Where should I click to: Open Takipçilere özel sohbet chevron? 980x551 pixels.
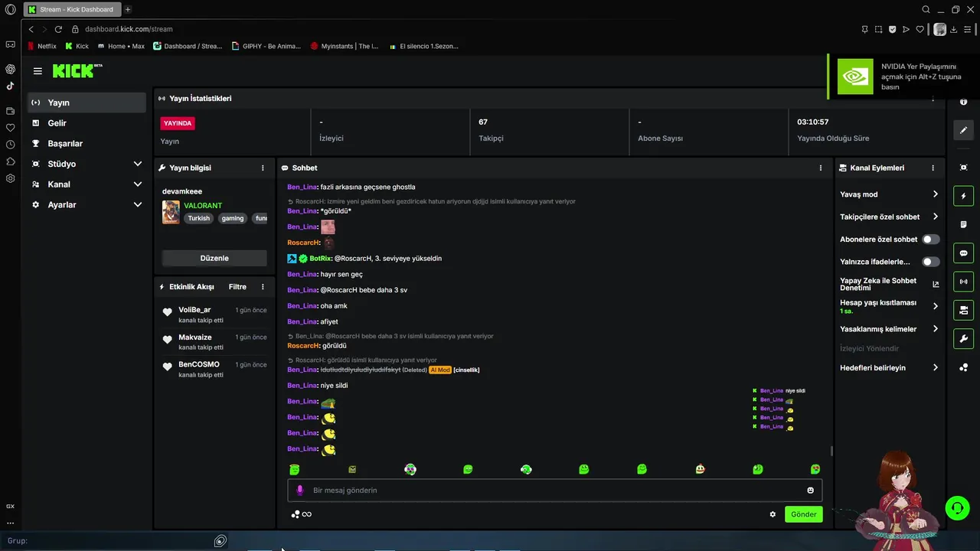[935, 217]
